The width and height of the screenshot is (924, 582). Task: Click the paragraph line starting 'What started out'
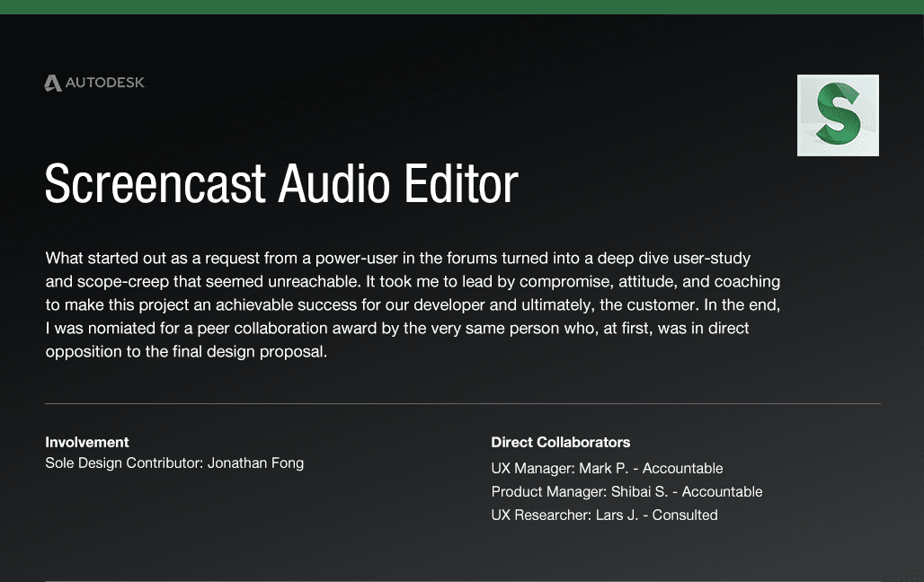click(x=398, y=259)
